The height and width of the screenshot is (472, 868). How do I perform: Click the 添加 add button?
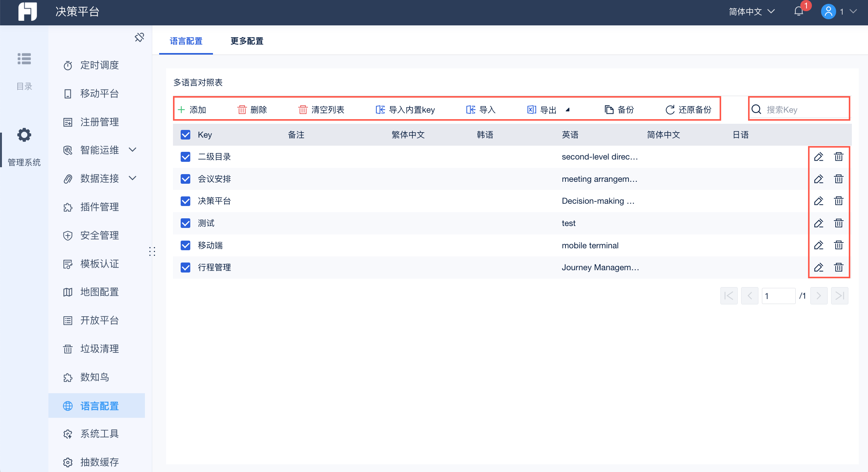[192, 110]
